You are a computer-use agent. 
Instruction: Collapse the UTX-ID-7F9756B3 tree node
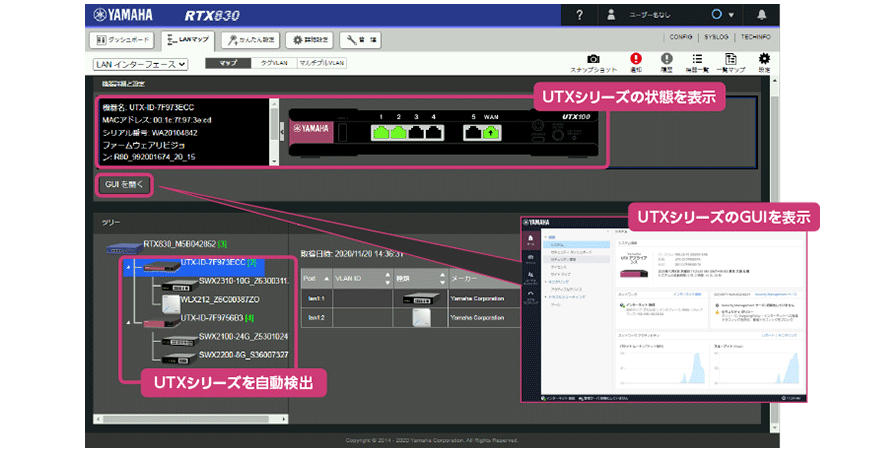tap(129, 323)
